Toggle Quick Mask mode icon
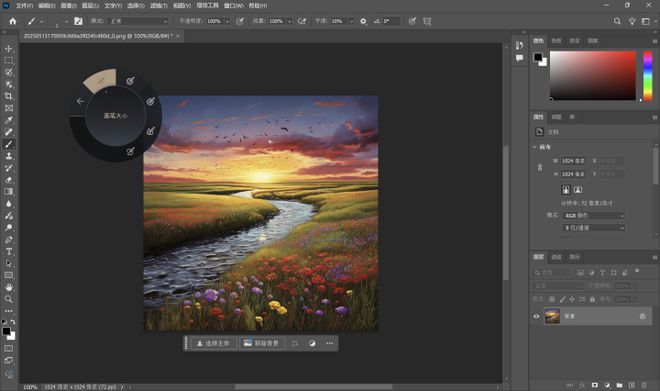The image size is (660, 391). 8,348
